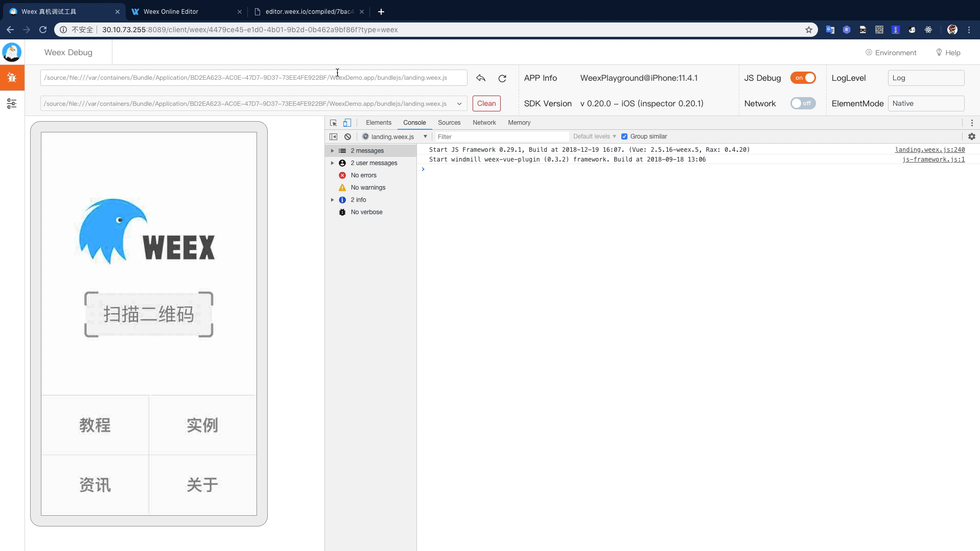Open the Help link
The height and width of the screenshot is (551, 980).
(x=948, y=53)
